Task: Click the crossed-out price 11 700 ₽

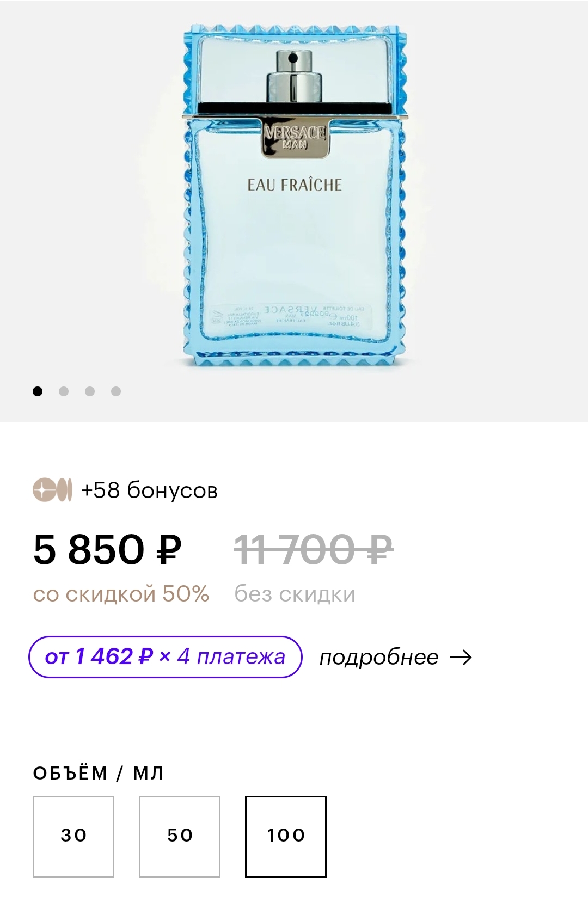Action: click(x=314, y=549)
